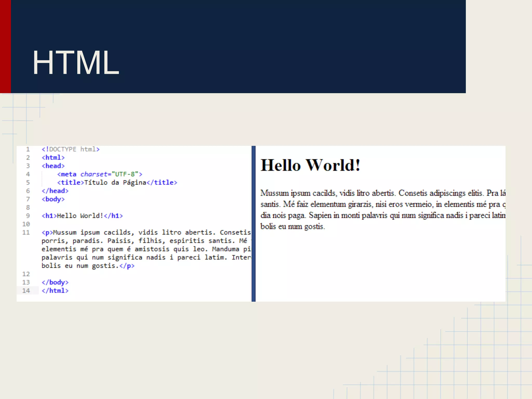The height and width of the screenshot is (399, 532).
Task: Select the meta charset="UTF-8" line
Action: 100,174
